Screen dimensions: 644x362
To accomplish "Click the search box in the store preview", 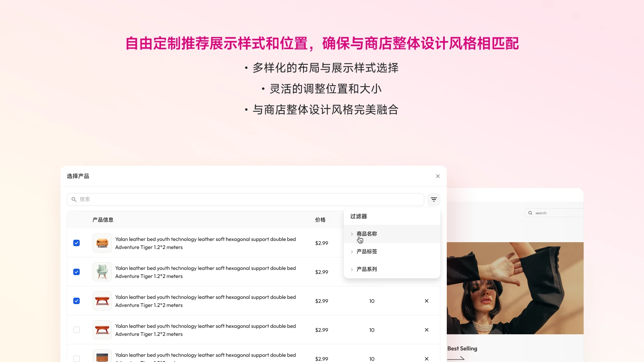I will tap(554, 213).
